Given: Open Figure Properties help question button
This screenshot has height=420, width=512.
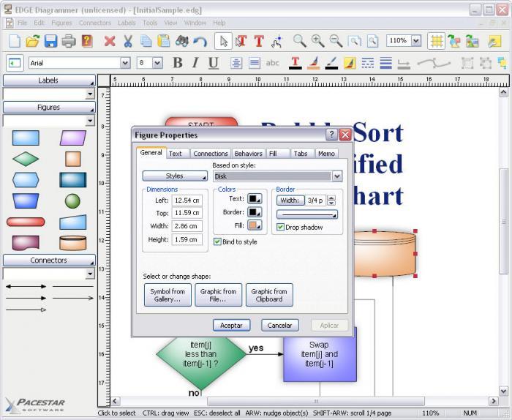Looking at the screenshot, I should [x=331, y=135].
